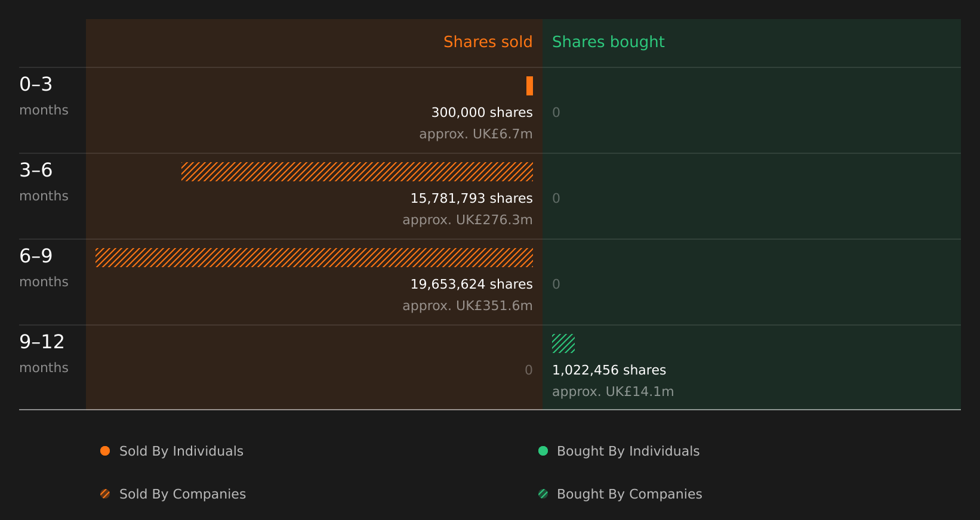This screenshot has width=980, height=520.
Task: Click the zero sold value in 9–12 months row
Action: pos(529,370)
